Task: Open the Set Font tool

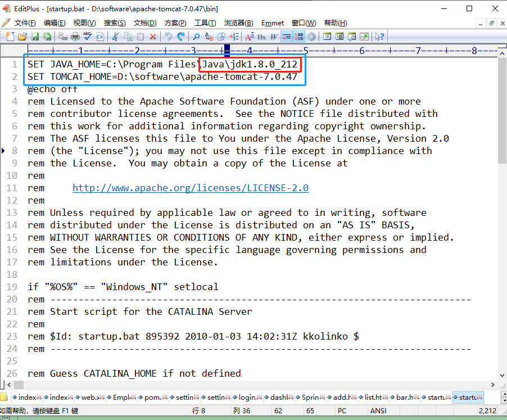Action: [x=250, y=37]
